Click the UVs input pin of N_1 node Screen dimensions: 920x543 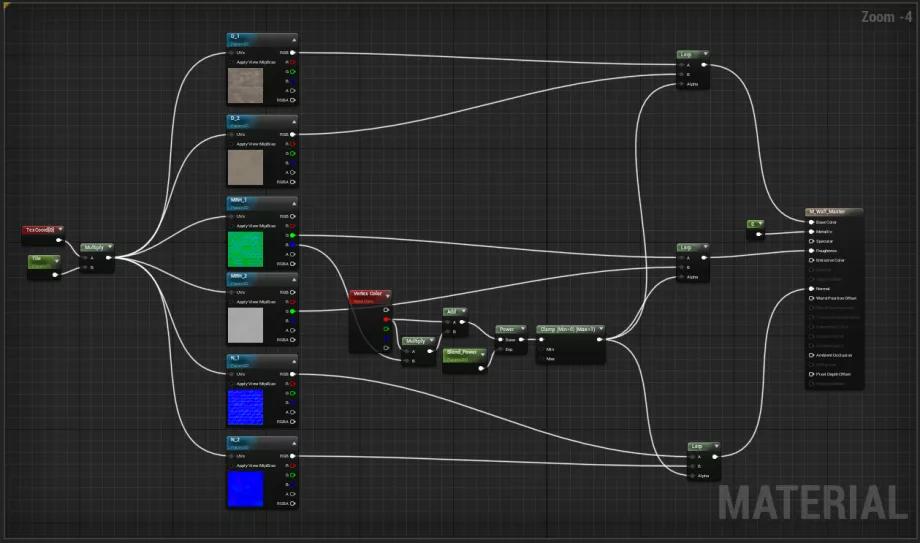pyautogui.click(x=231, y=374)
